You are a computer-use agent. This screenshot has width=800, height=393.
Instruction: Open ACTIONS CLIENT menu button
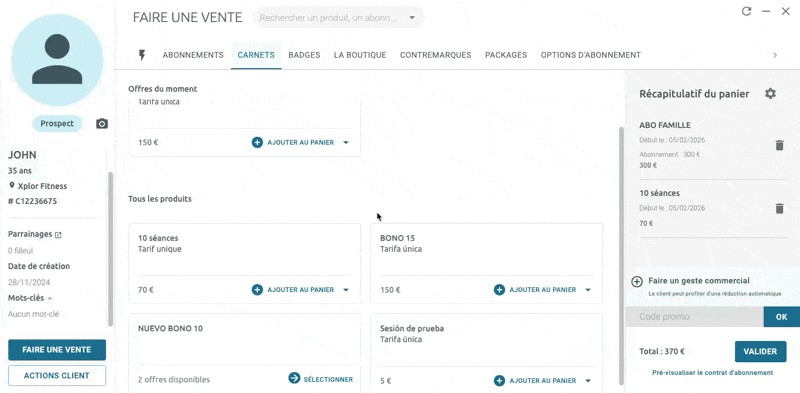pyautogui.click(x=57, y=376)
